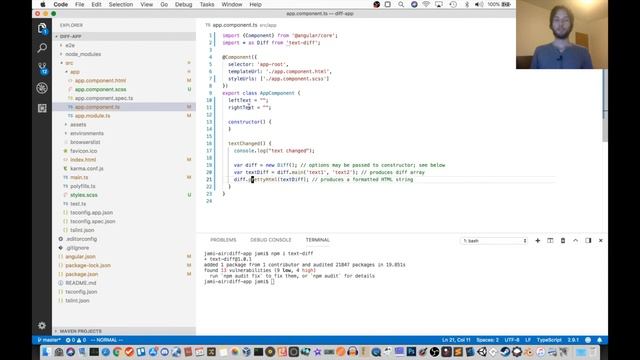Open the Edit menu

click(x=96, y=4)
